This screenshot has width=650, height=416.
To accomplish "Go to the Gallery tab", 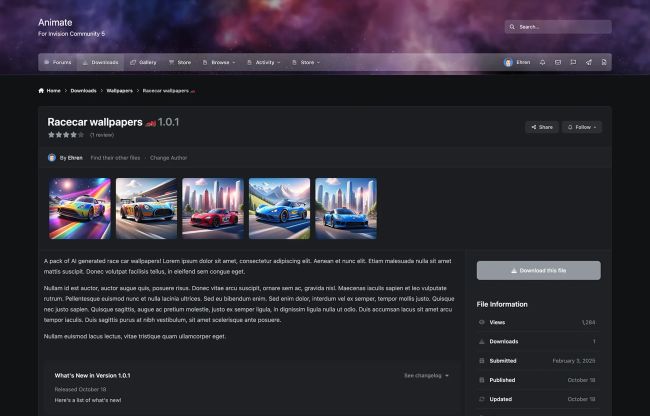I will (143, 62).
